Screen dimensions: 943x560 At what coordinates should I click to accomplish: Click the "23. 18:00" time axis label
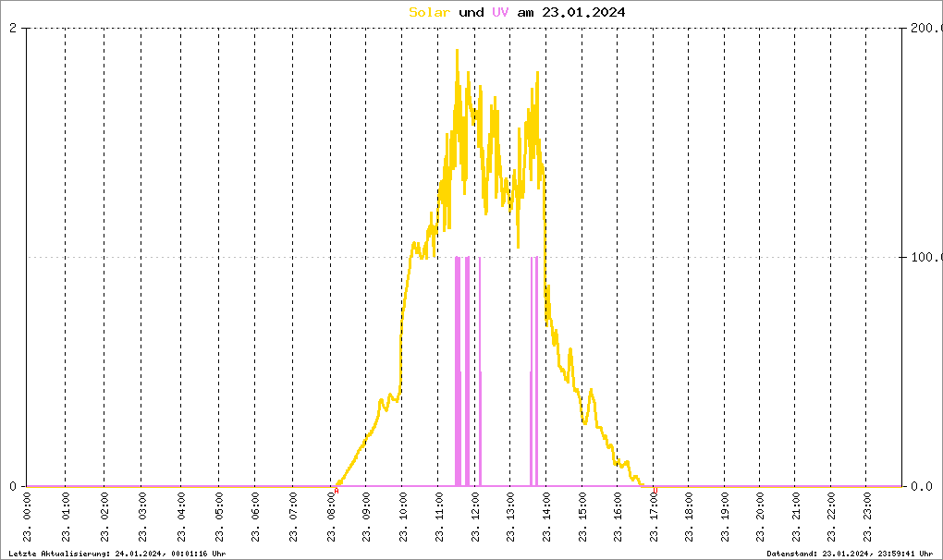click(x=689, y=517)
